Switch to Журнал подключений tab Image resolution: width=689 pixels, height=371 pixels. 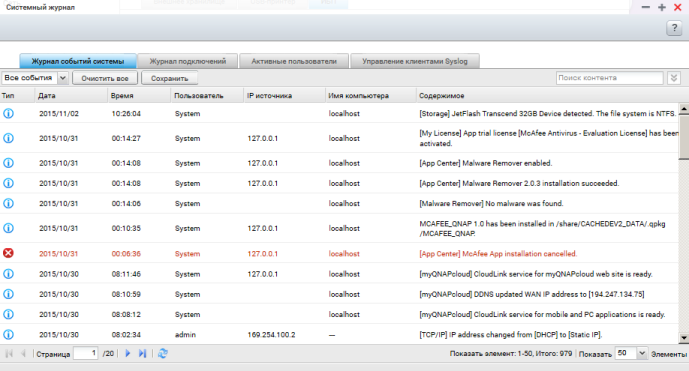coord(188,61)
